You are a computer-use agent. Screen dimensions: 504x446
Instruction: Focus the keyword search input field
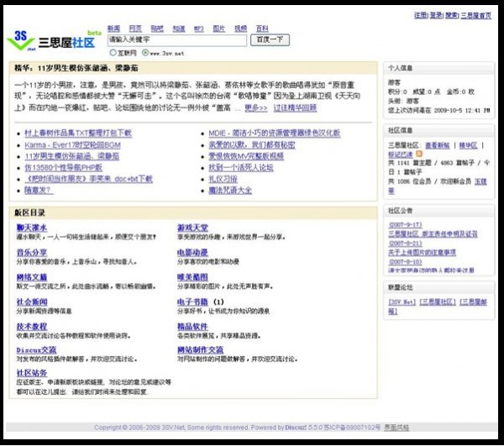point(176,39)
